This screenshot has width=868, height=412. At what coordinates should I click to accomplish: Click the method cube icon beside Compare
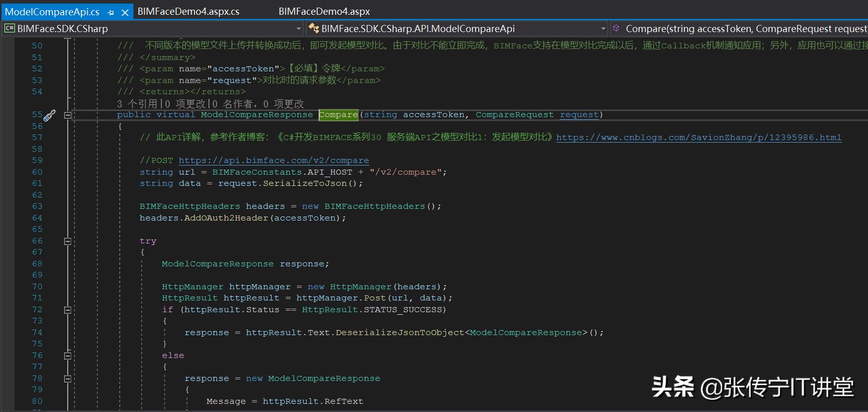616,29
